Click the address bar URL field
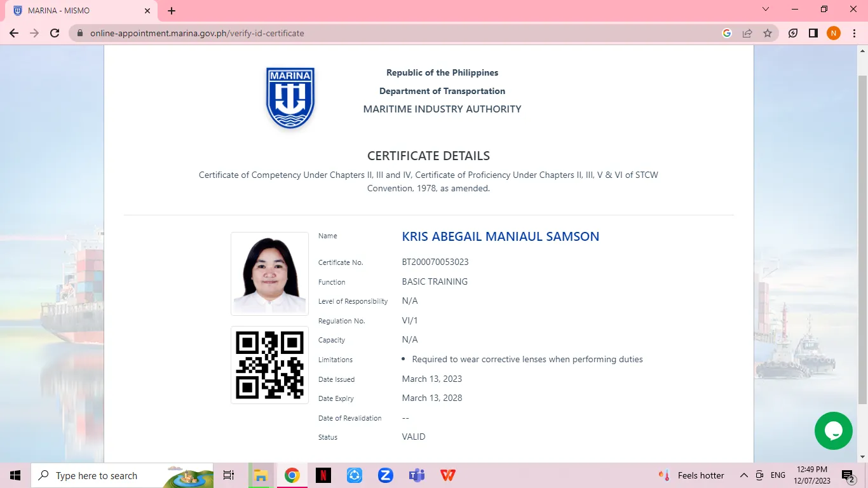This screenshot has height=488, width=868. [381, 33]
